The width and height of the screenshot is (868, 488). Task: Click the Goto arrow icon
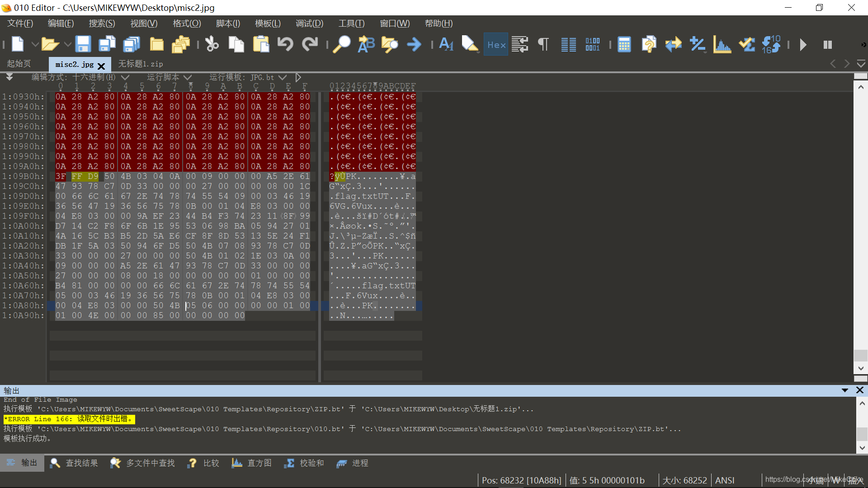click(x=414, y=44)
